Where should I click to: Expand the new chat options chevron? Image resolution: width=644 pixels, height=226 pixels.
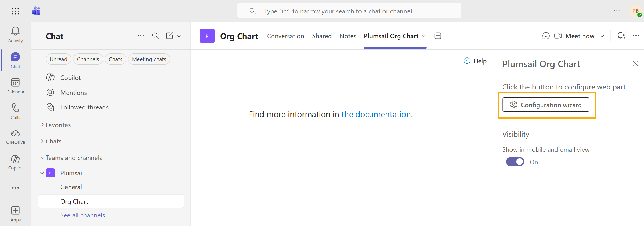tap(179, 36)
